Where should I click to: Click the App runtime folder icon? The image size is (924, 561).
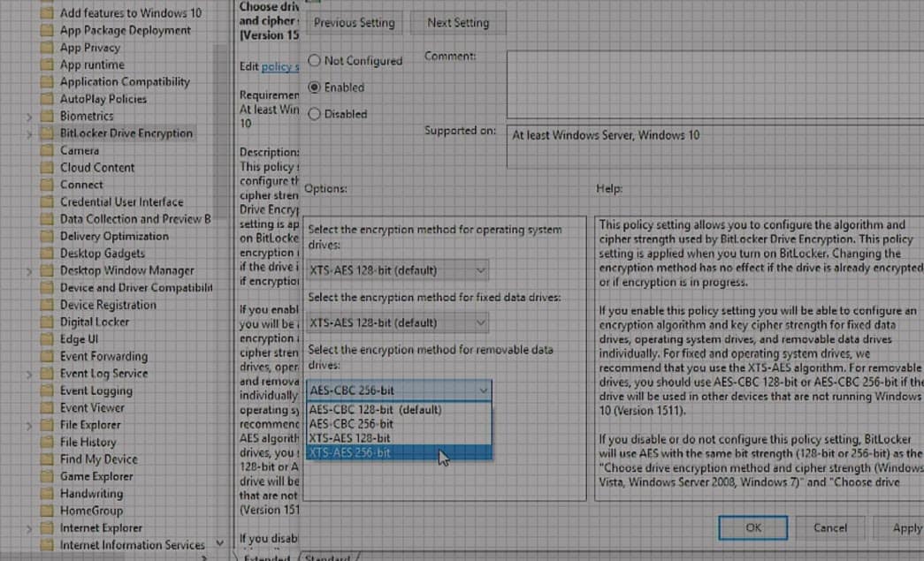point(47,64)
